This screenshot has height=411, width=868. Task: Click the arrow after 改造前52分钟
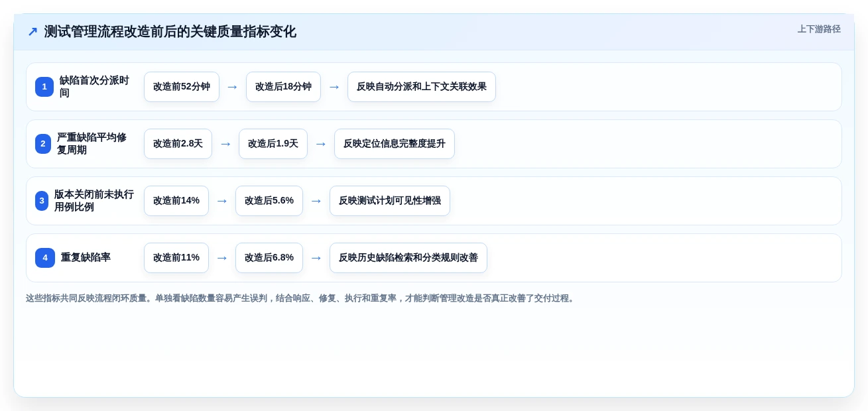point(233,87)
